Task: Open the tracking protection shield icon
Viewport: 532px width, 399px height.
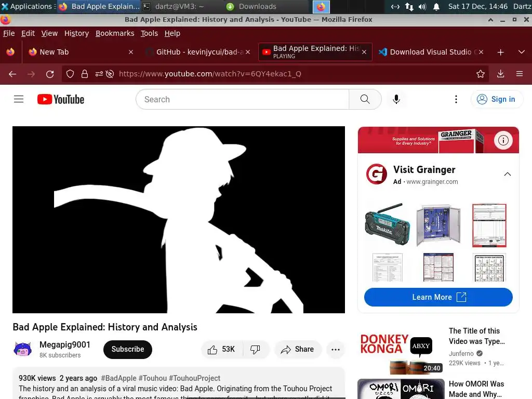Action: tap(70, 74)
